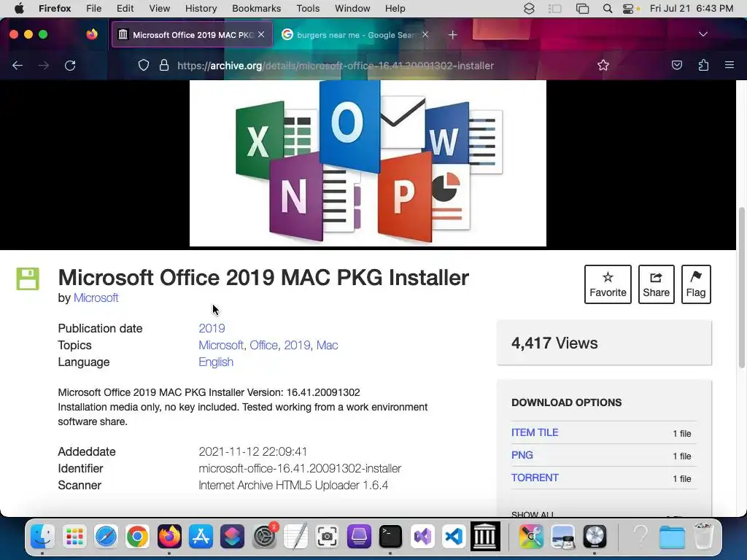
Task: Open the File menu
Action: (93, 8)
